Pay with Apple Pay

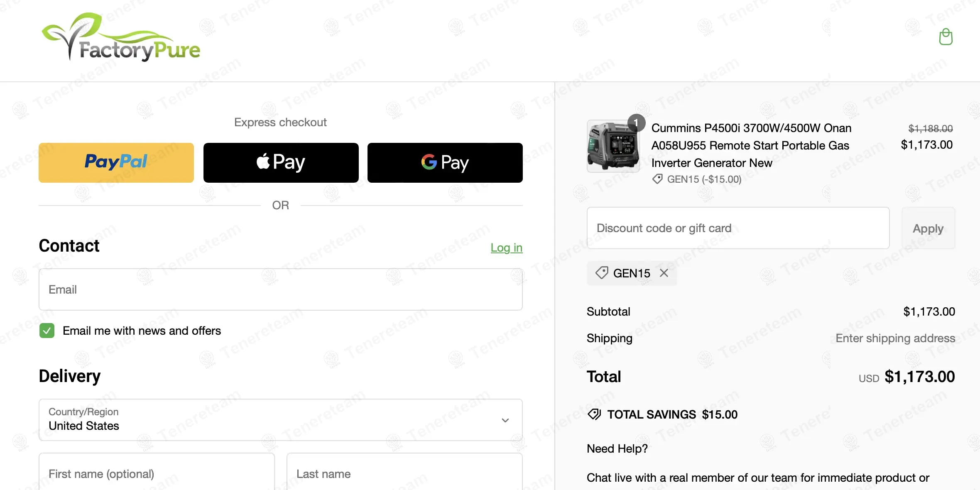coord(281,162)
